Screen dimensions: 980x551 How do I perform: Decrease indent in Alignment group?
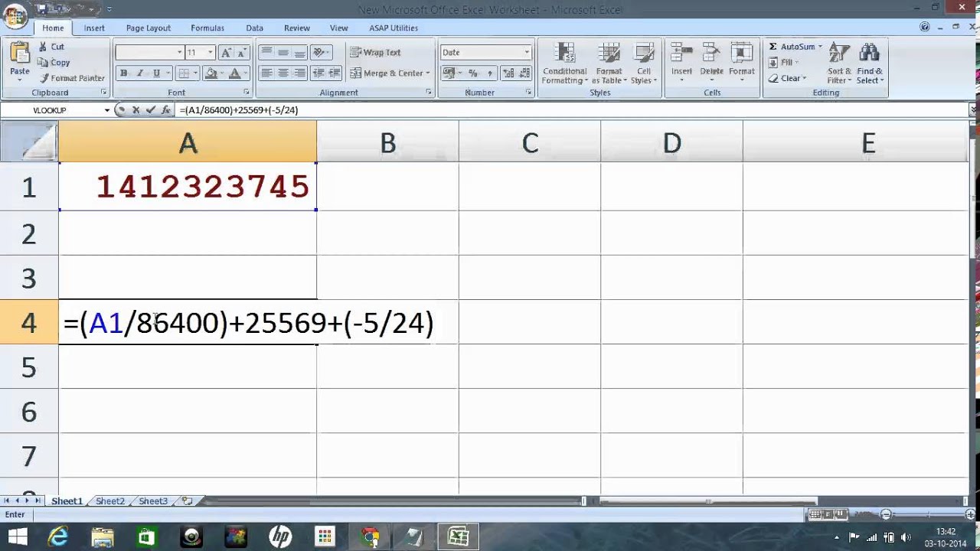319,73
